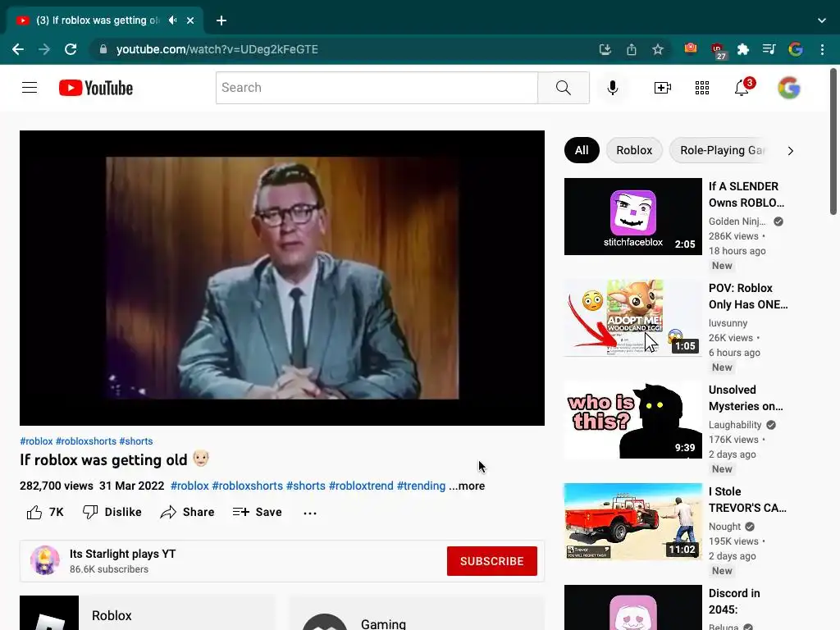Viewport: 840px width, 630px height.
Task: Subscribe to Its Starlight plays YT
Action: coord(492,561)
